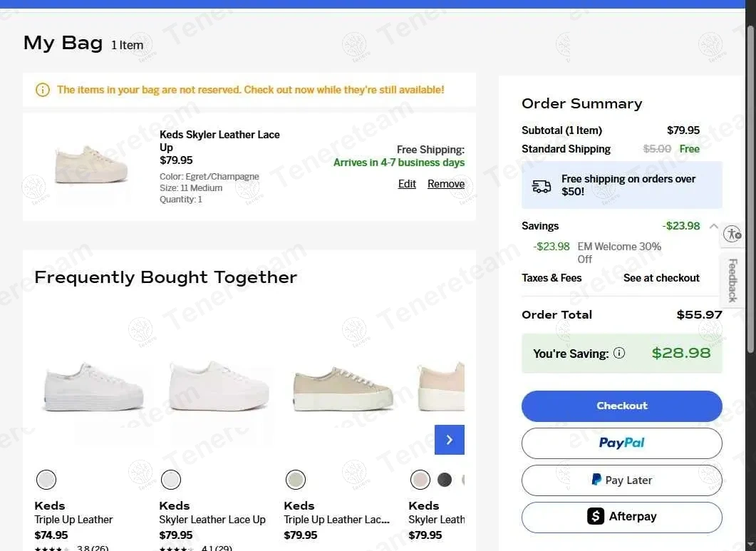
Task: Choose the PayPal Pay Later option
Action: pos(621,480)
